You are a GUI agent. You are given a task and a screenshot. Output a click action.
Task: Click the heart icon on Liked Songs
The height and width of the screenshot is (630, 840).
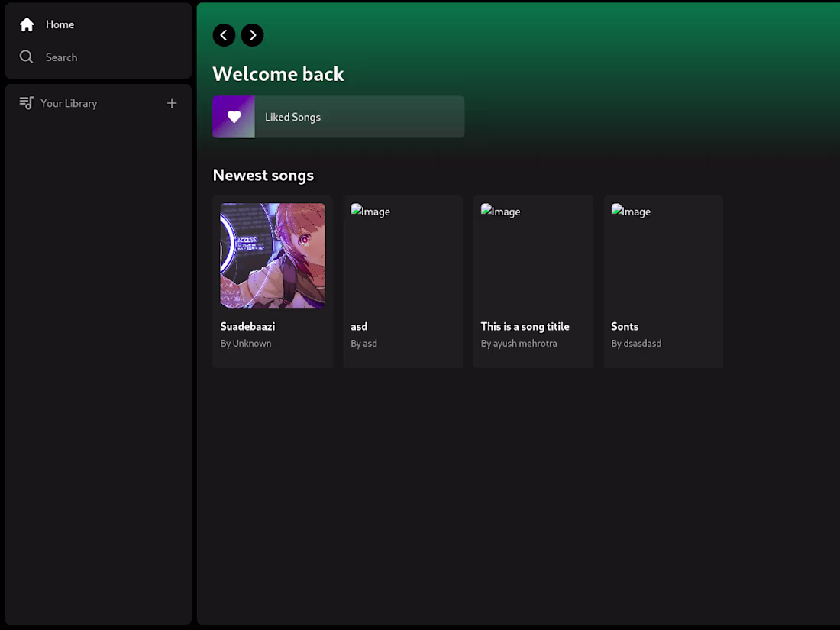coord(234,116)
